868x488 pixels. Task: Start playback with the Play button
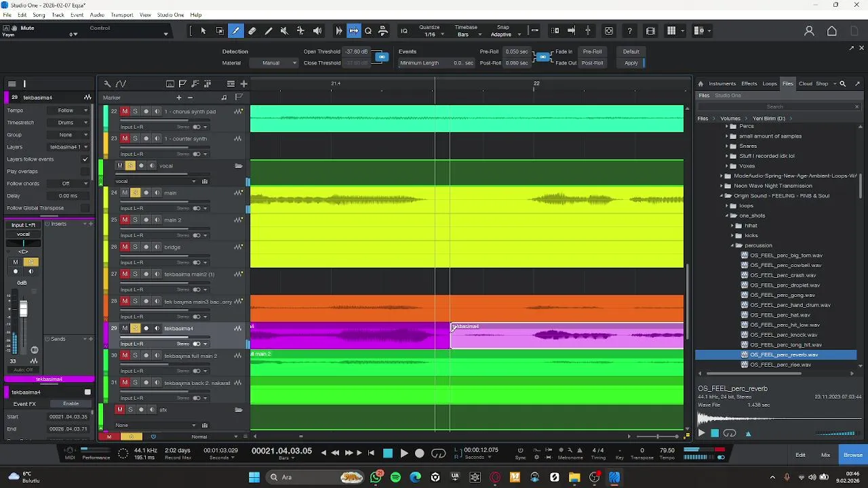(404, 453)
